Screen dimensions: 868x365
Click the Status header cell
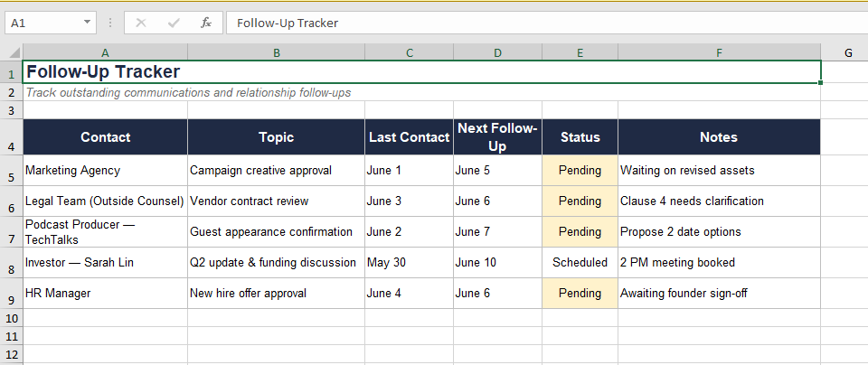tap(580, 136)
